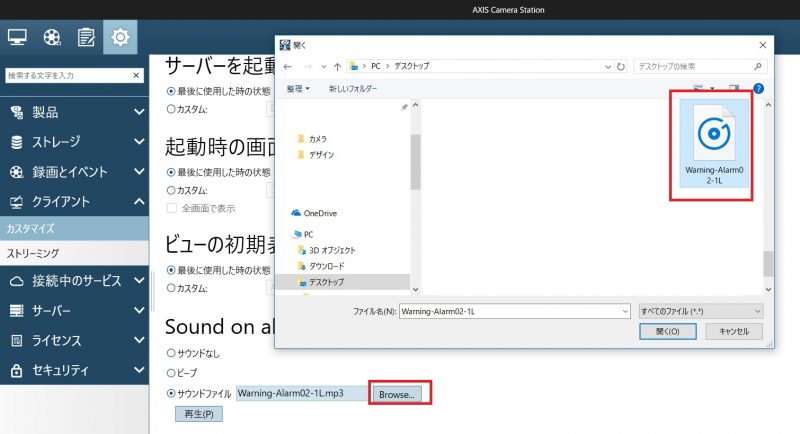Expand the 接続中のサービス section
800x434 pixels.
point(139,280)
